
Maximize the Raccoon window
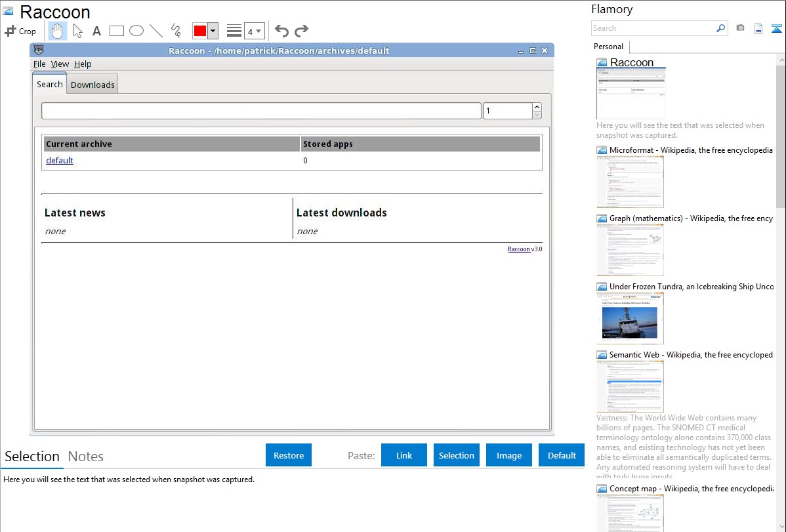[532, 51]
